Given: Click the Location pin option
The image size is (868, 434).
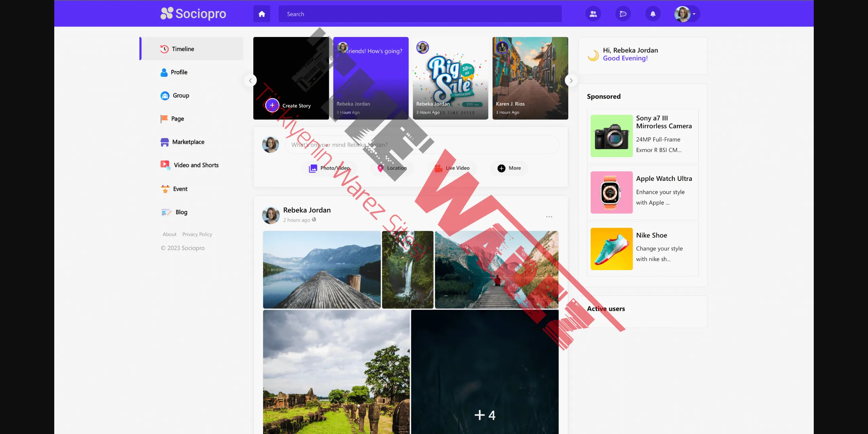Looking at the screenshot, I should click(392, 168).
